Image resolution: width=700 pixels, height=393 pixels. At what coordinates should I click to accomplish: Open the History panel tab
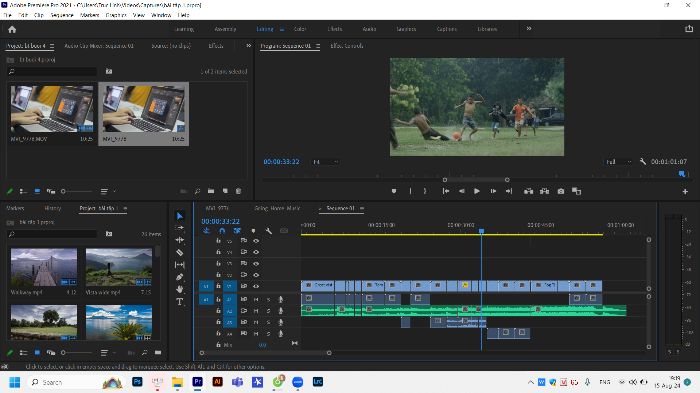(x=53, y=208)
